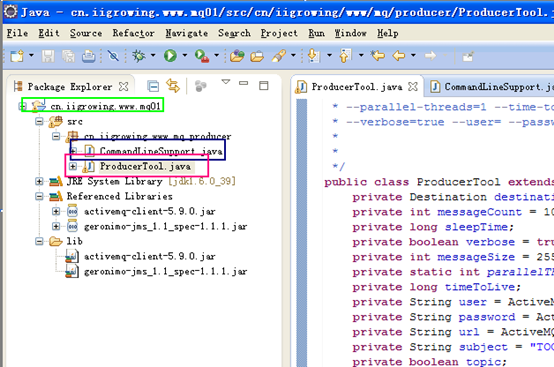Click the Previous Annotation icon
This screenshot has width=554, height=367.
(x=345, y=55)
